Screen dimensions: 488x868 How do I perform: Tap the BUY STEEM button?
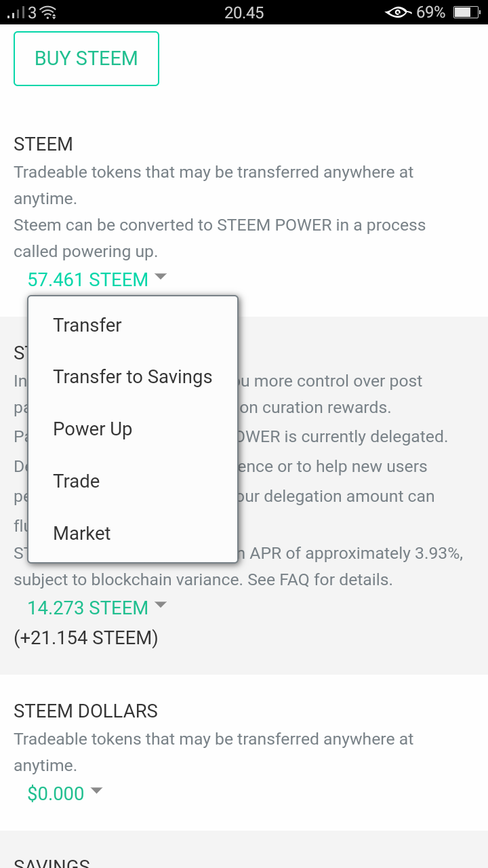pyautogui.click(x=86, y=58)
